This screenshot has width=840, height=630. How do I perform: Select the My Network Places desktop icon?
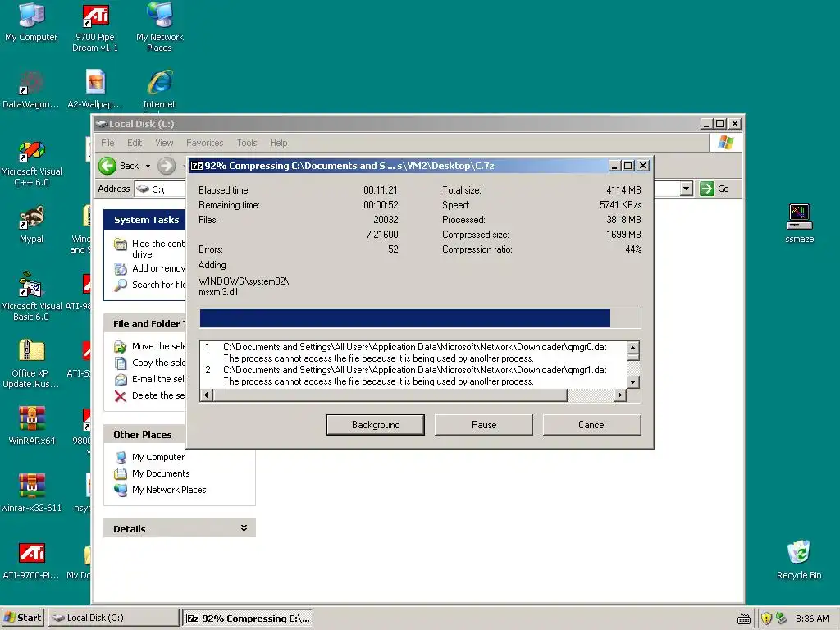(160, 27)
